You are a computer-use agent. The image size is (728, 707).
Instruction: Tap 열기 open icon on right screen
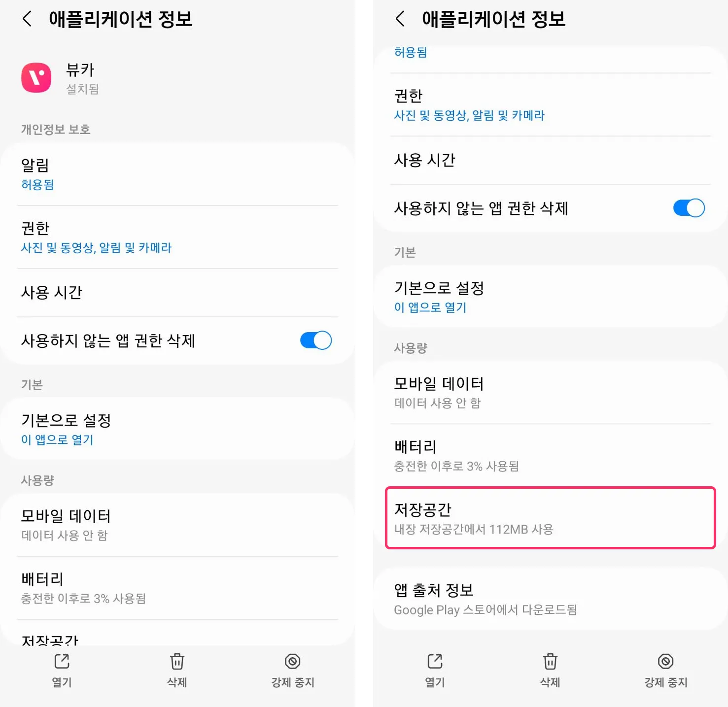[435, 662]
